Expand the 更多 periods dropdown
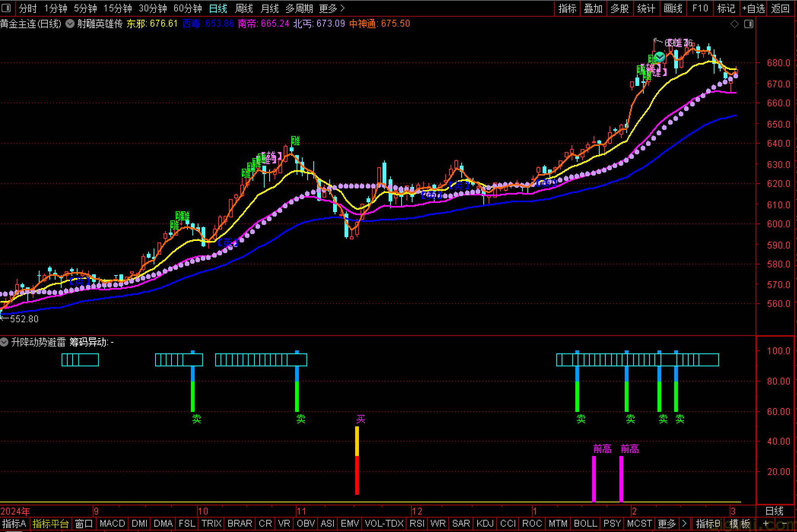This screenshot has width=797, height=532. (332, 8)
